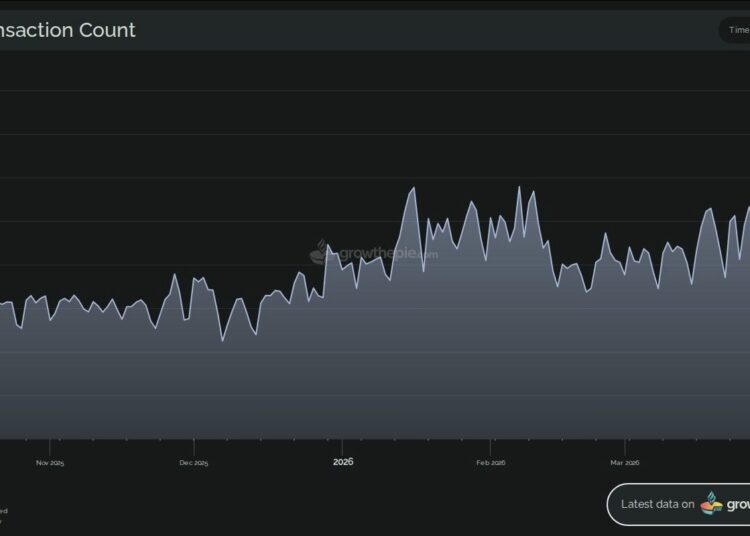The height and width of the screenshot is (536, 750).
Task: Click the growthepie.com watermark text on the chart
Action: pos(387,254)
